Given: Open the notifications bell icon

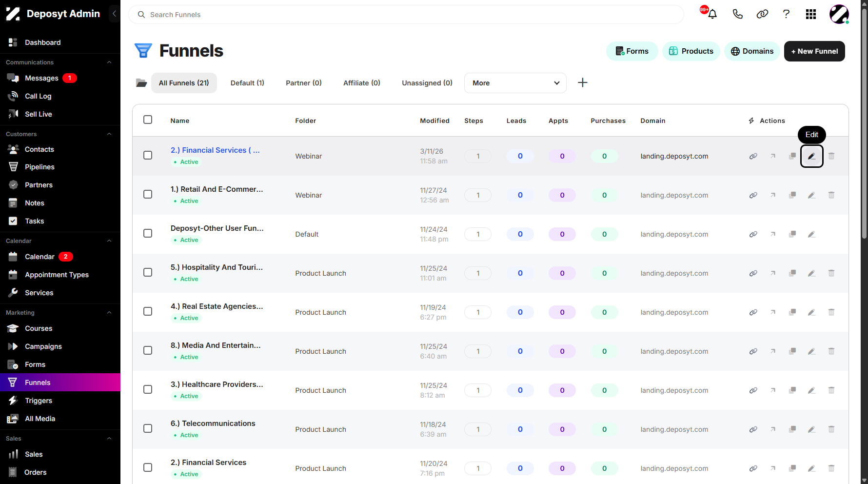Looking at the screenshot, I should click(712, 14).
